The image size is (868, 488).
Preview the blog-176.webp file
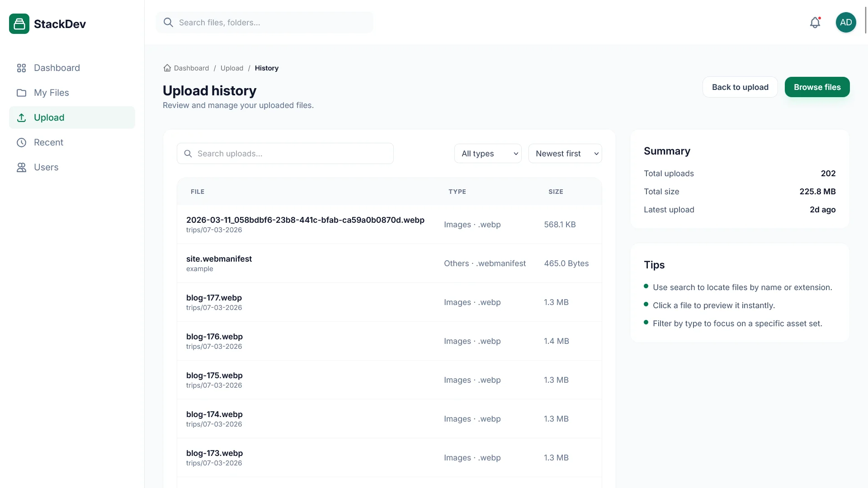pyautogui.click(x=214, y=337)
